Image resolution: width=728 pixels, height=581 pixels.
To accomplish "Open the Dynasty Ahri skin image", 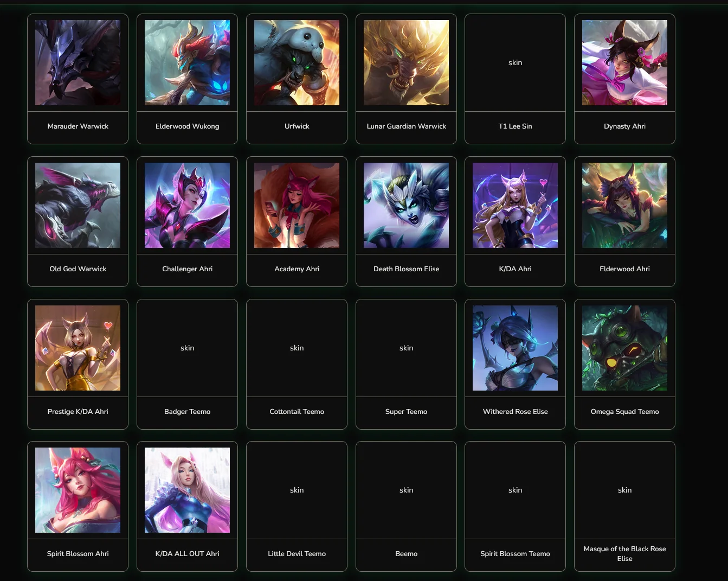I will coord(624,63).
